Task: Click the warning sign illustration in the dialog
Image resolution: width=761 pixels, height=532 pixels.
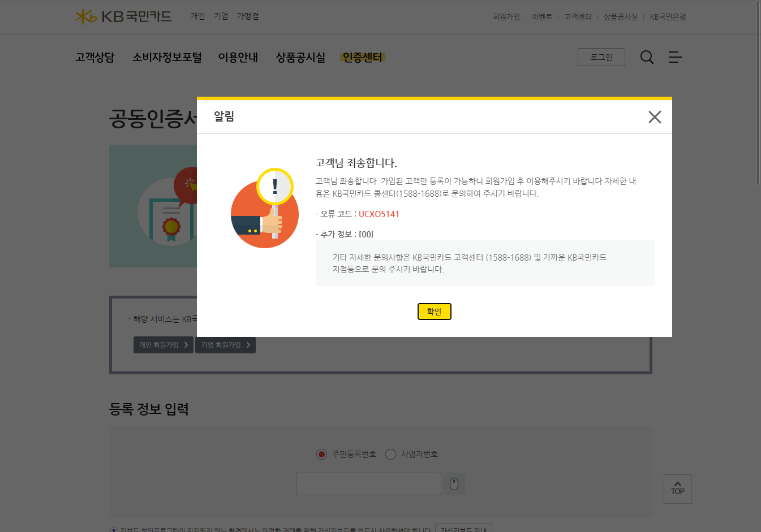Action: click(265, 208)
